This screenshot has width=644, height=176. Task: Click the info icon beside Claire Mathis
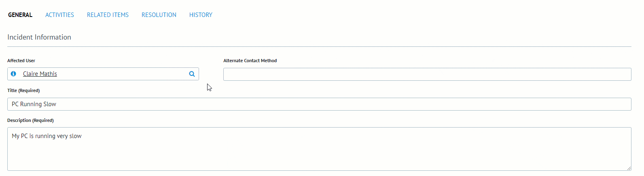[13, 74]
